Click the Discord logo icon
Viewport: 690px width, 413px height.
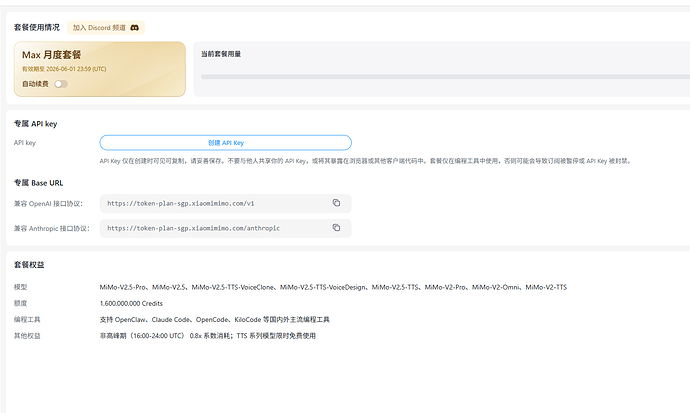pos(135,28)
